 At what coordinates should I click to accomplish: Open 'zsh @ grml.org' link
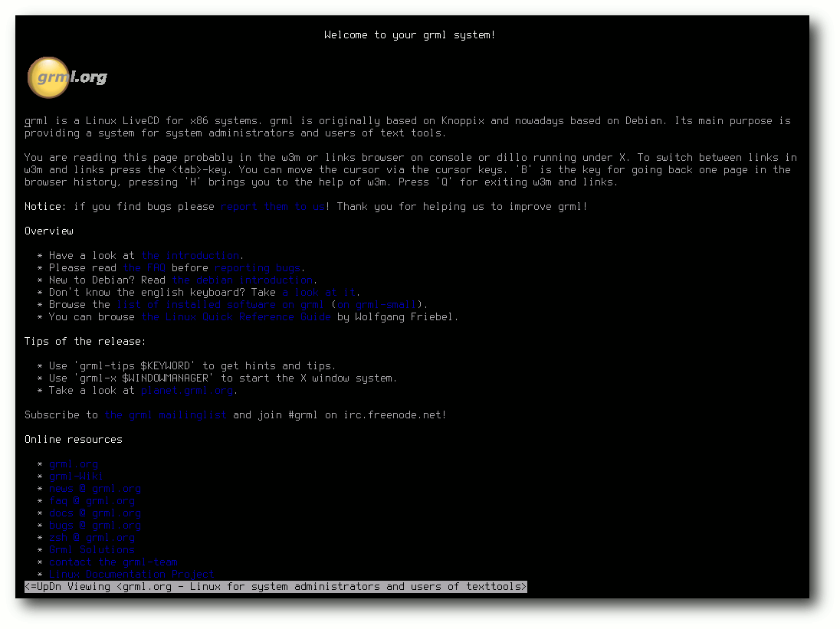[92, 538]
